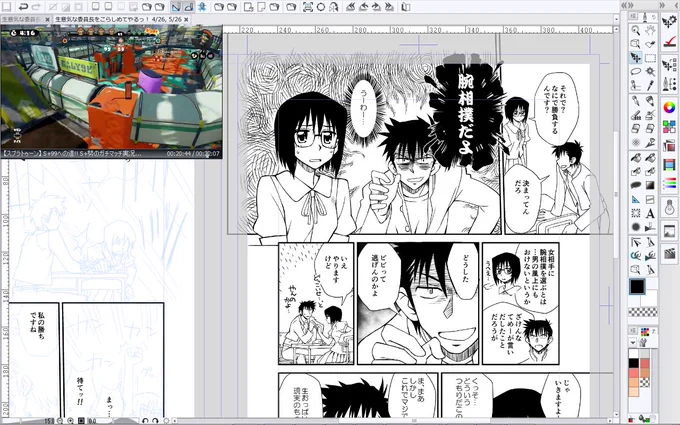
Task: Click zoom in magnifier in canvas status bar
Action: (70, 421)
